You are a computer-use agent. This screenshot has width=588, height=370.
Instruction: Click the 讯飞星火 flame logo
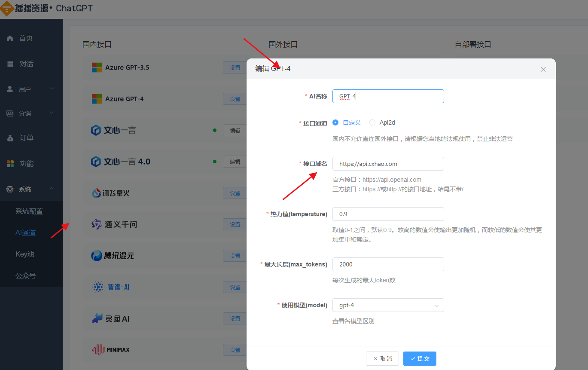(97, 193)
